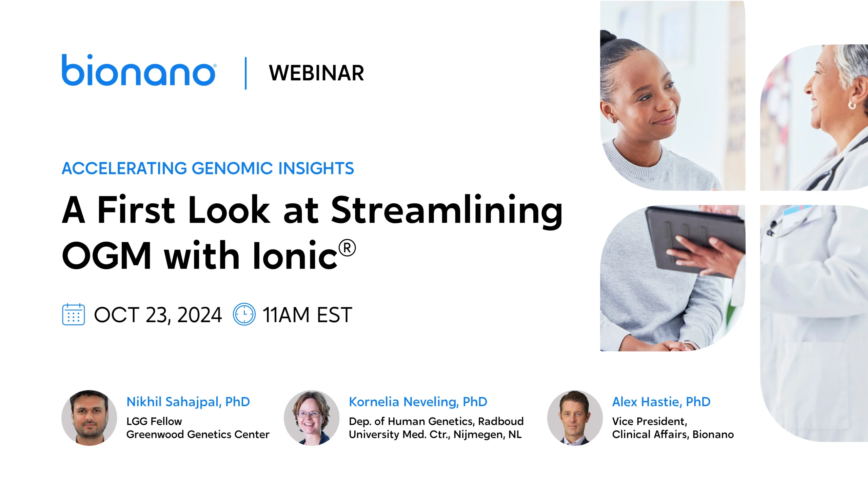Click the WEBINAR label

pyautogui.click(x=316, y=73)
